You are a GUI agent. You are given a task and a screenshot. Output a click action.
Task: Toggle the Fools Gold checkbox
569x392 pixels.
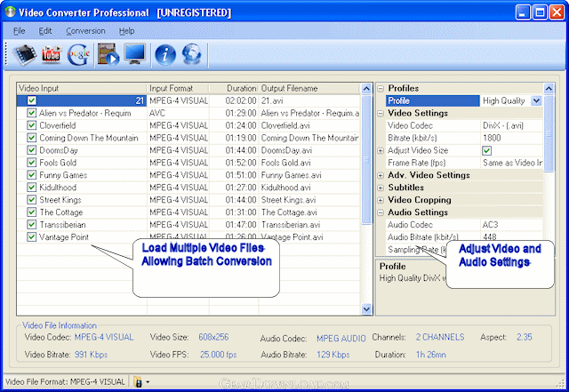[x=32, y=163]
